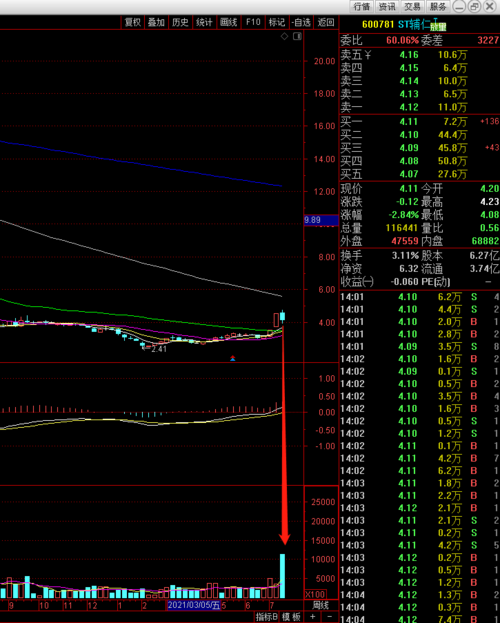Open the 交易 menu

pyautogui.click(x=412, y=7)
